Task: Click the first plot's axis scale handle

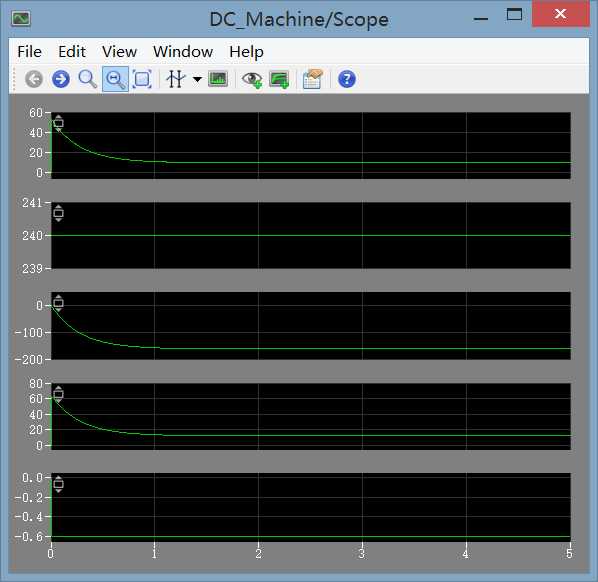Action: [x=58, y=123]
